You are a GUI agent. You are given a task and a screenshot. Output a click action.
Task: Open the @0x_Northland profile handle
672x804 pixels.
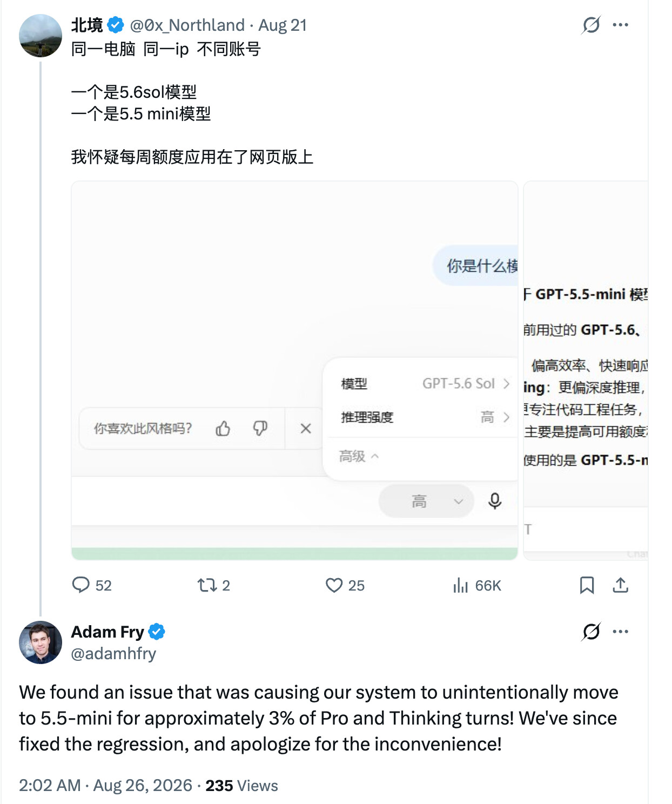click(187, 25)
